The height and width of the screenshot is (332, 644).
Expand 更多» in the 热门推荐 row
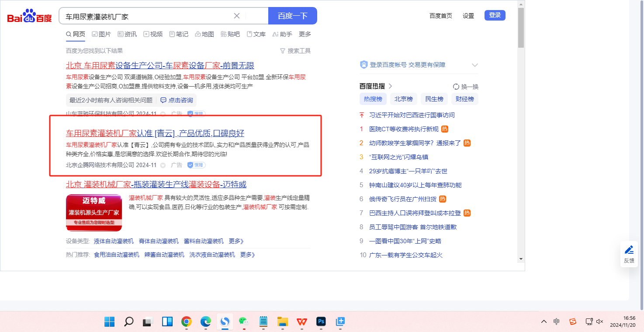pos(248,255)
